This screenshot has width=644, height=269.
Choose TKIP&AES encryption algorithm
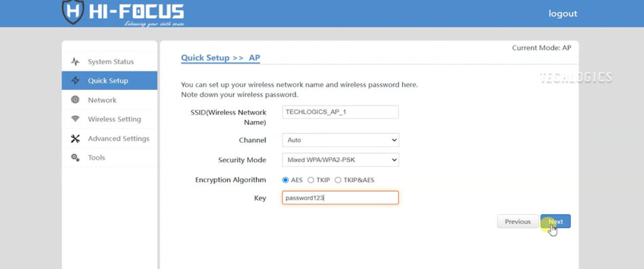(338, 180)
